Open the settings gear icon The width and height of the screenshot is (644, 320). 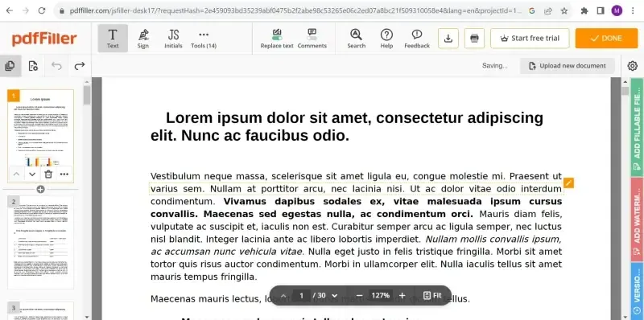pos(633,66)
